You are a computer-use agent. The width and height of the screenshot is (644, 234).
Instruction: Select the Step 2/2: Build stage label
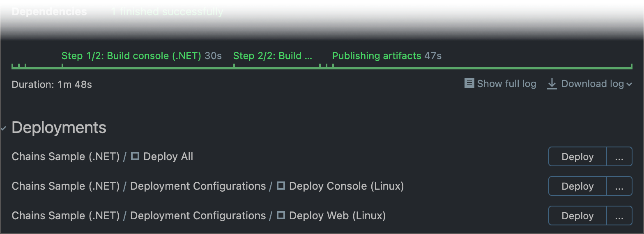(273, 56)
